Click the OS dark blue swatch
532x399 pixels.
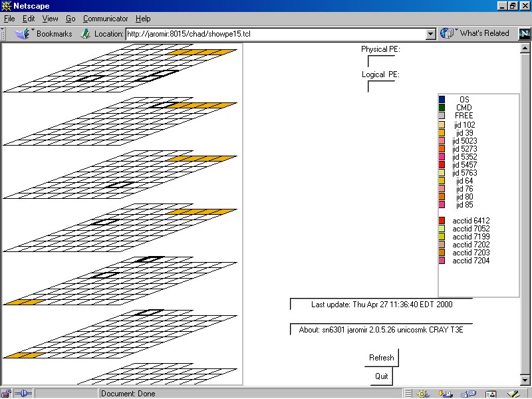pos(442,99)
